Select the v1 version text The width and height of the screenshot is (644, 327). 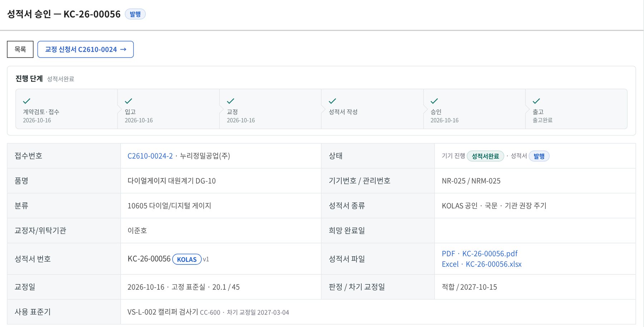[206, 259]
